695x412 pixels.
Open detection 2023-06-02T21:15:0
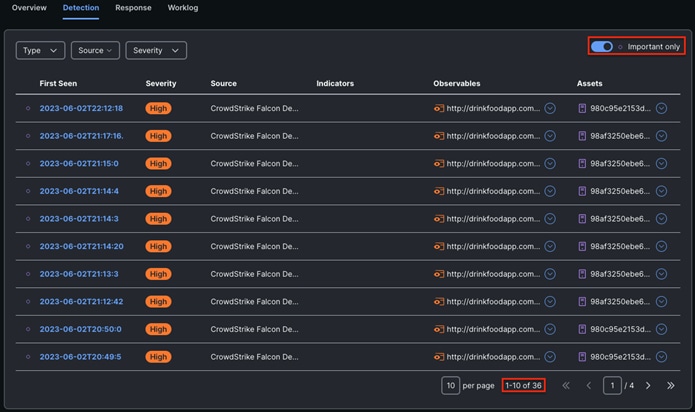(x=79, y=163)
